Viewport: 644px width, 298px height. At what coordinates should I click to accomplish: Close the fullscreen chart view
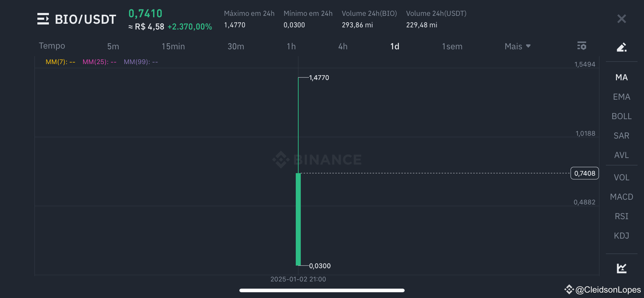(x=621, y=19)
